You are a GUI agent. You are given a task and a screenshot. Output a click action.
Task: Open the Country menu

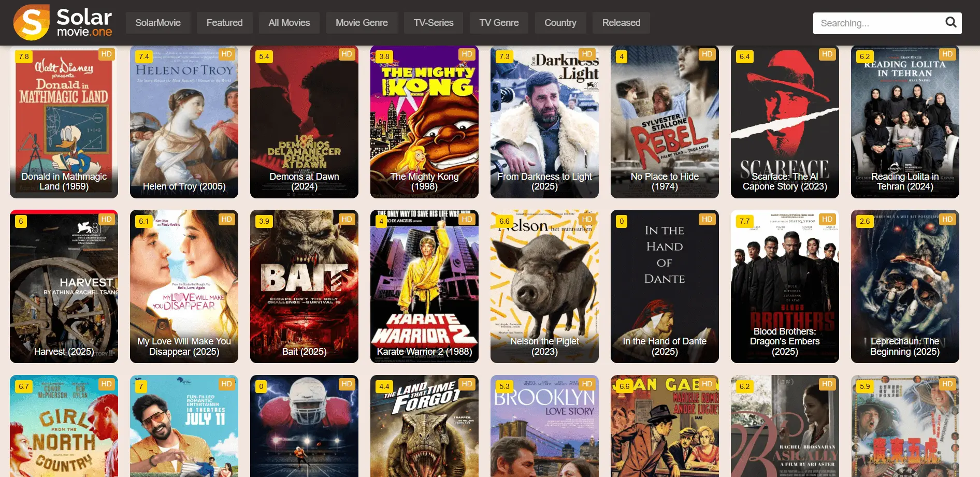560,23
